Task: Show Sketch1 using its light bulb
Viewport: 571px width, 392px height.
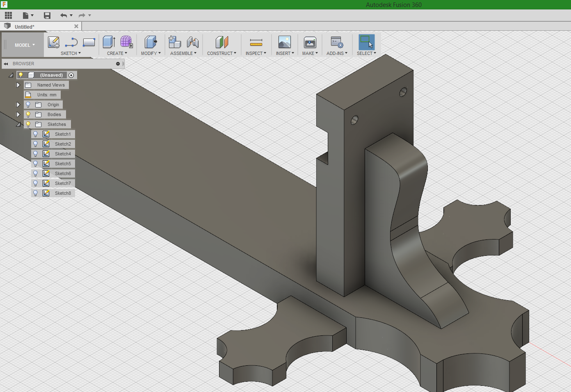Action: [36, 134]
